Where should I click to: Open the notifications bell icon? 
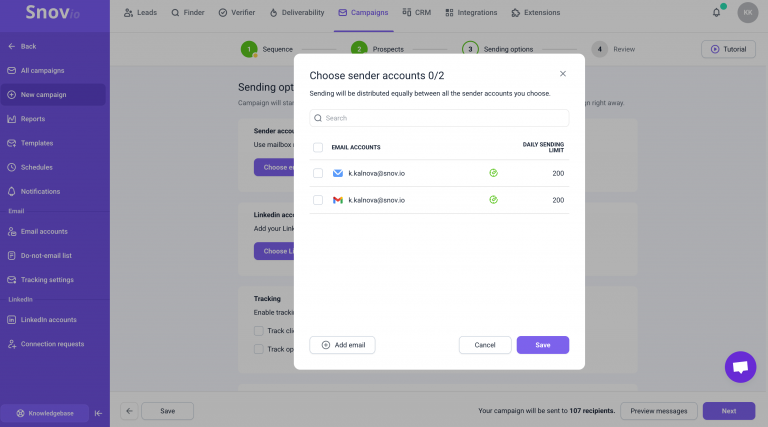pos(716,13)
